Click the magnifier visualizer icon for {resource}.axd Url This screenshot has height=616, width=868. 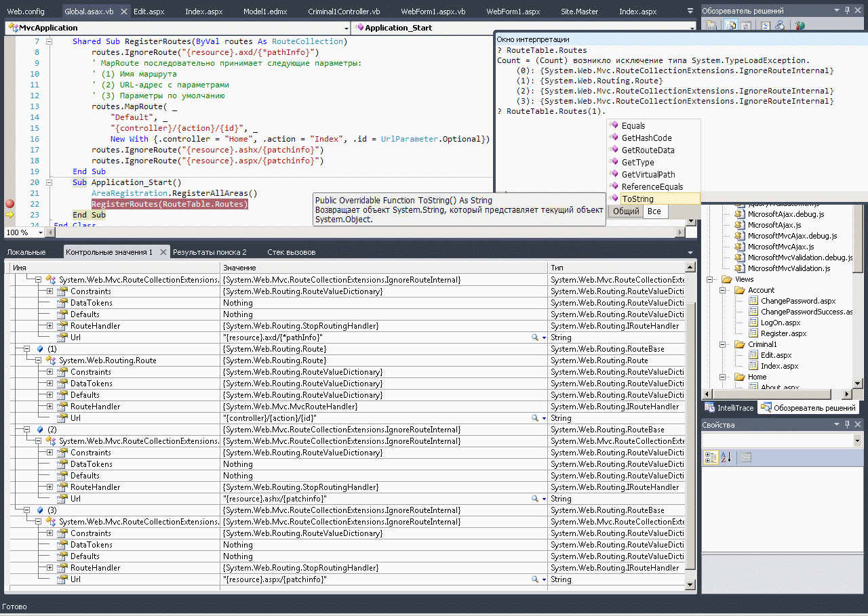coord(535,337)
